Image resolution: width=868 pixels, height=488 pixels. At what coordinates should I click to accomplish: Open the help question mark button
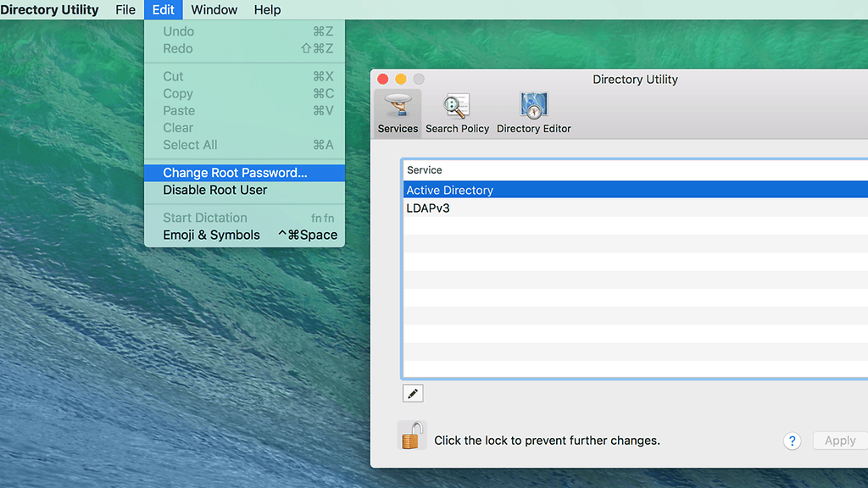[792, 441]
